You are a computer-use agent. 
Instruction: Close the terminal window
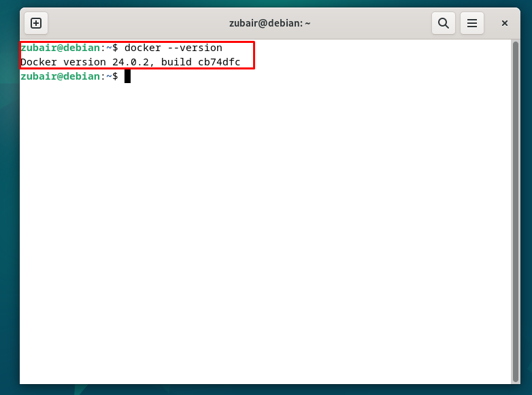click(505, 23)
